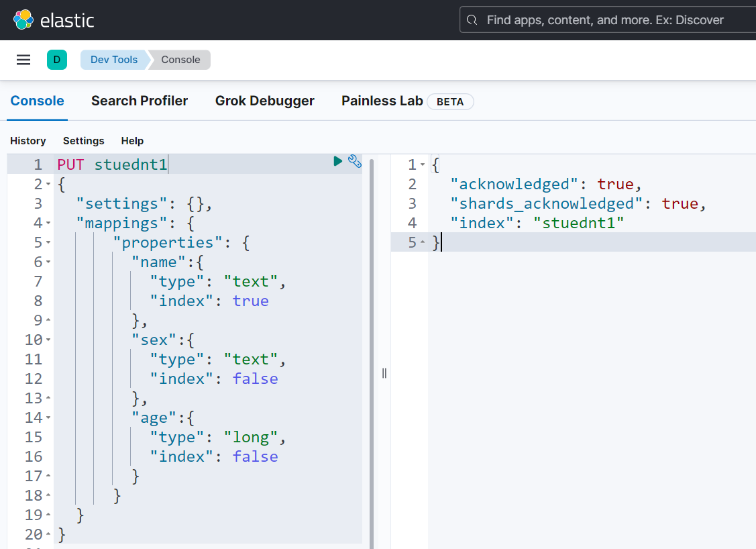756x549 pixels.
Task: Open the wrench request options icon
Action: pyautogui.click(x=355, y=161)
